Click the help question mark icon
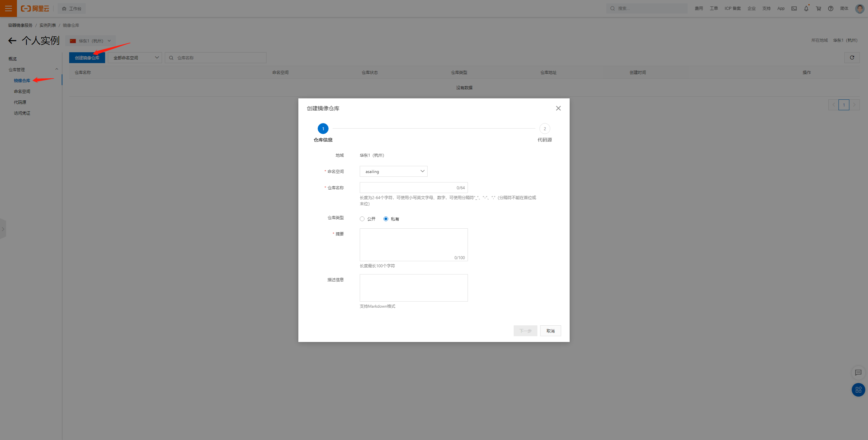 [x=830, y=8]
